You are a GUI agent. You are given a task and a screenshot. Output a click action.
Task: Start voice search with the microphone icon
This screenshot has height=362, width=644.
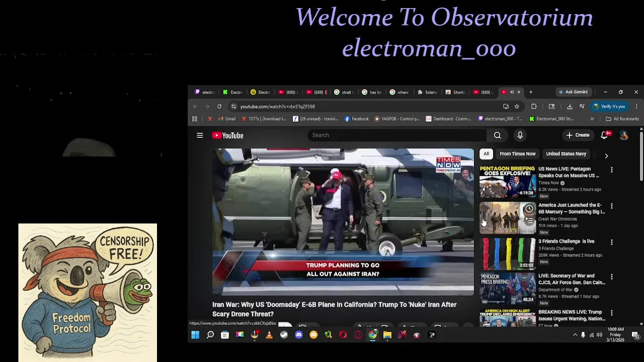[520, 135]
